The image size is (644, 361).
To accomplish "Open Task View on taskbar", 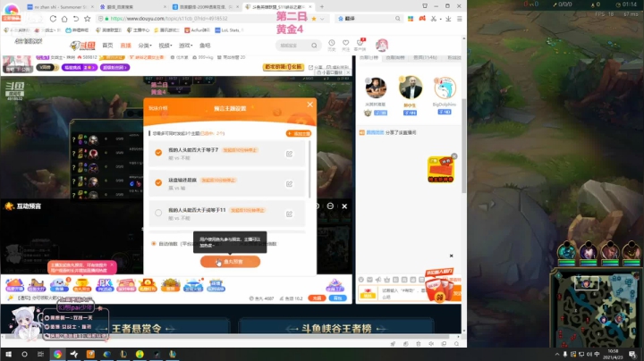I will [40, 354].
